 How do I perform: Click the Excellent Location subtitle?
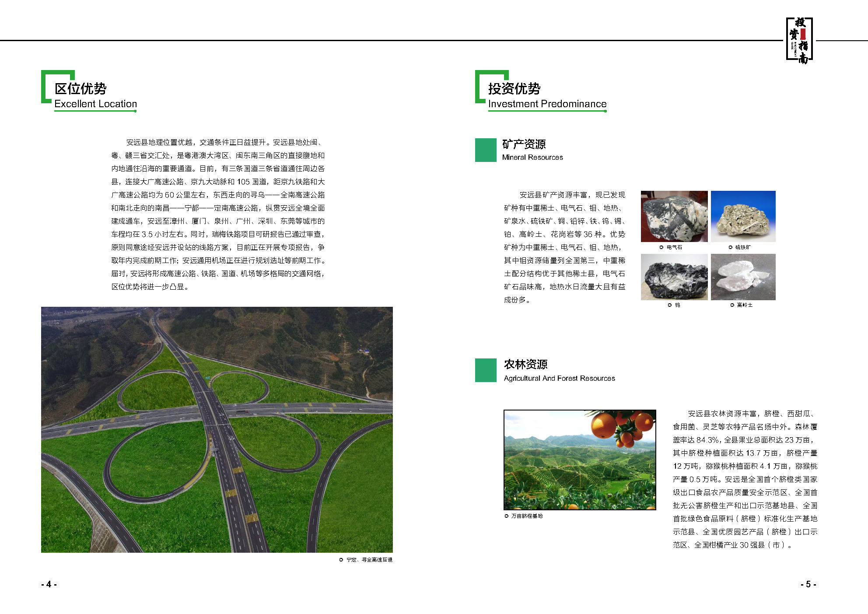click(95, 104)
